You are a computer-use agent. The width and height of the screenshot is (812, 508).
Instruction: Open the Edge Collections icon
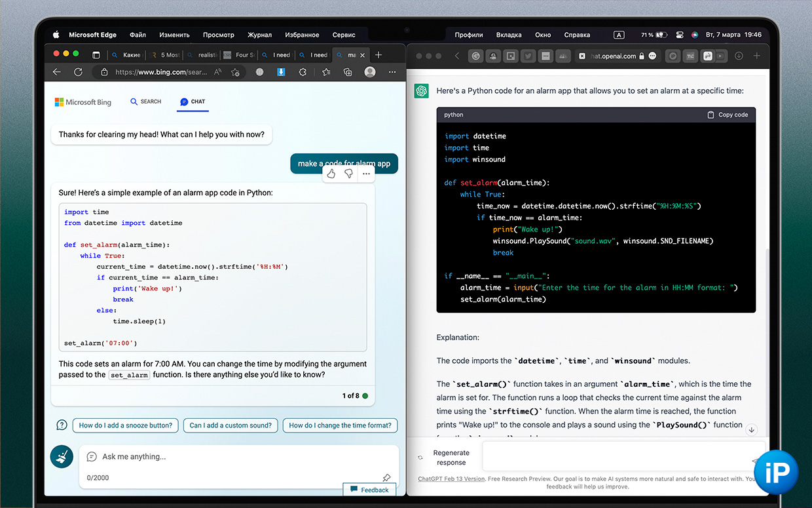coord(348,72)
